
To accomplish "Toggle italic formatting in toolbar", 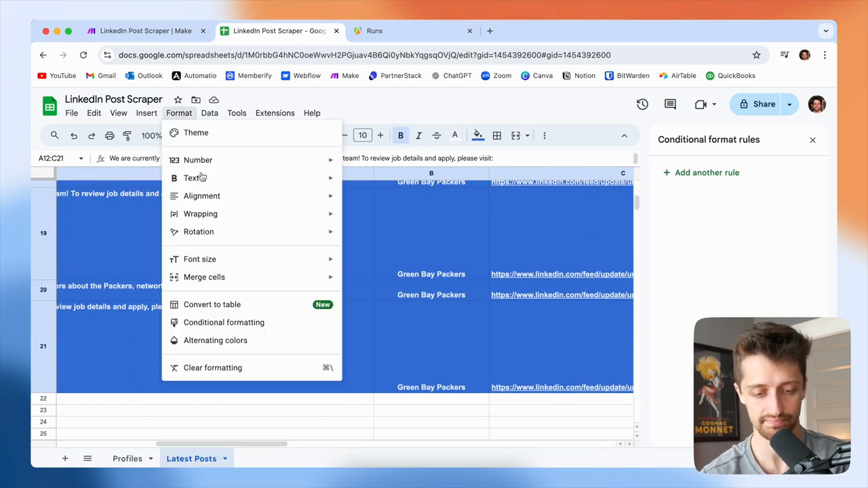I will pos(418,136).
